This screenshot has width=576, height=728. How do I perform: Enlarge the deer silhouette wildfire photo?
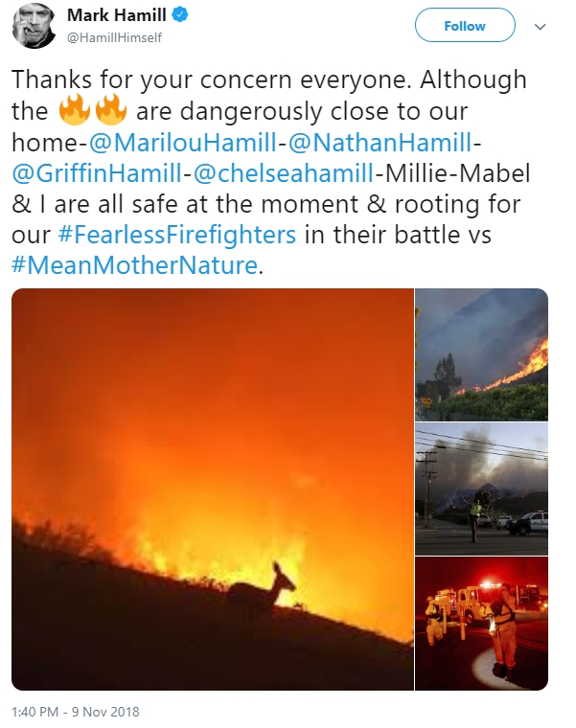pos(213,489)
